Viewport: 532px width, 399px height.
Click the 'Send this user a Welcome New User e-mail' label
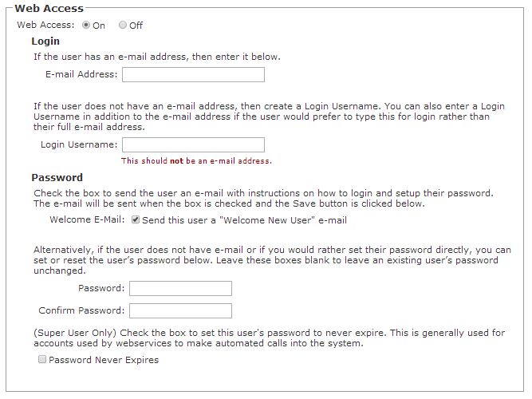pos(244,220)
